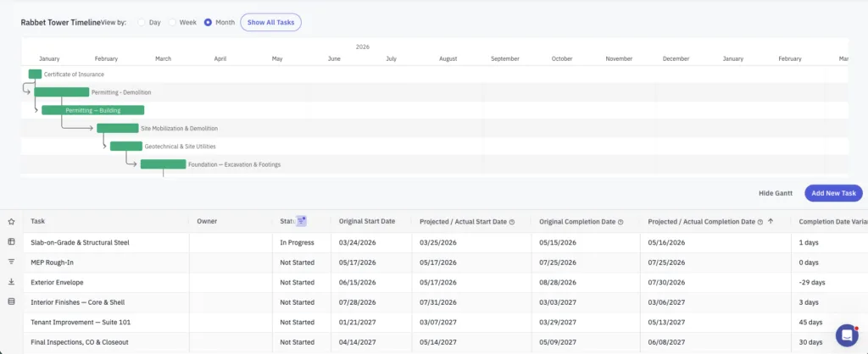Sort by the Completion Date Variance column header
The height and width of the screenshot is (354, 868).
pyautogui.click(x=833, y=221)
